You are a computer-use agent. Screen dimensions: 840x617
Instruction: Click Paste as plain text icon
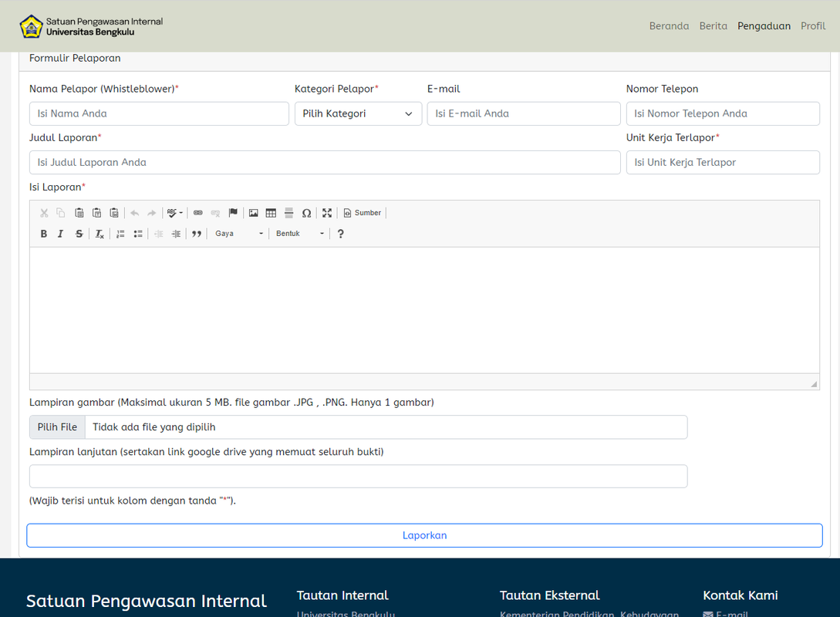(x=97, y=213)
